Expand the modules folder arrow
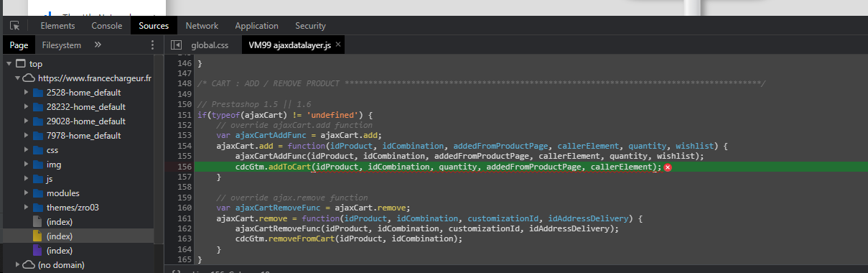 (27, 193)
